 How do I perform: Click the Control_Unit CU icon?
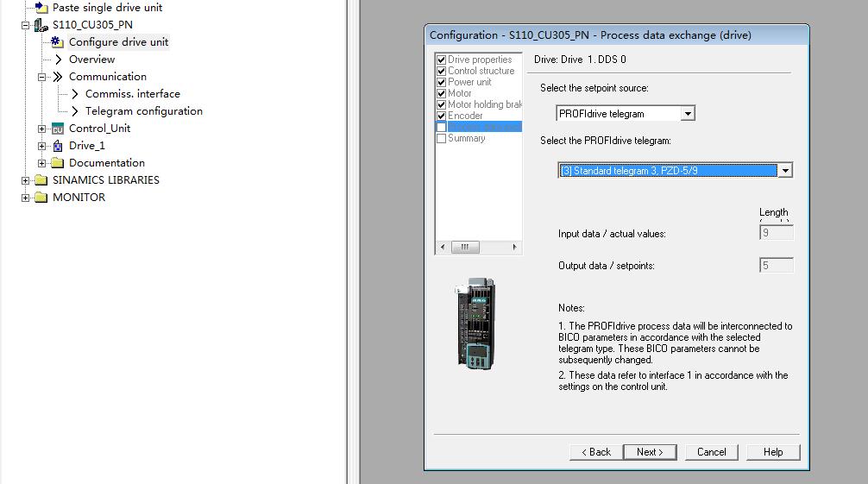click(58, 129)
